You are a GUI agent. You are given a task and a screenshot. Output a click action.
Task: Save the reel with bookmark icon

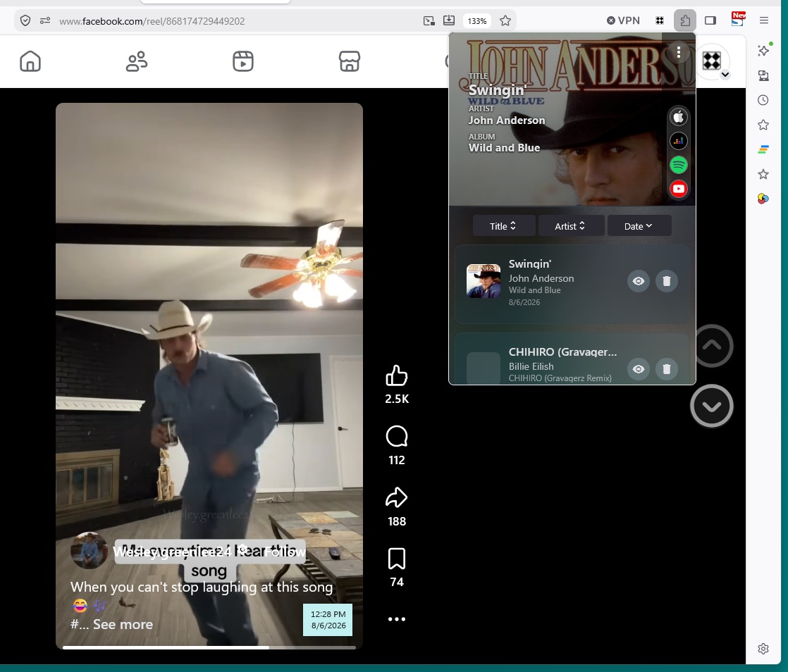coord(397,559)
